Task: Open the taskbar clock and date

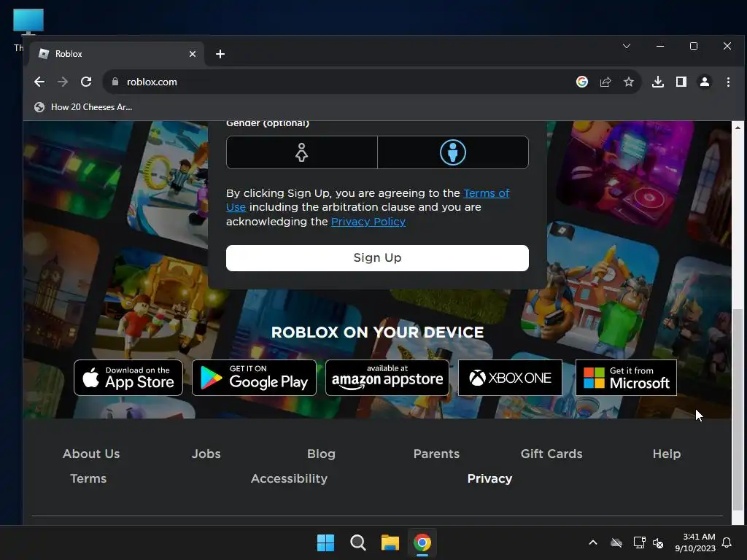Action: pos(695,542)
